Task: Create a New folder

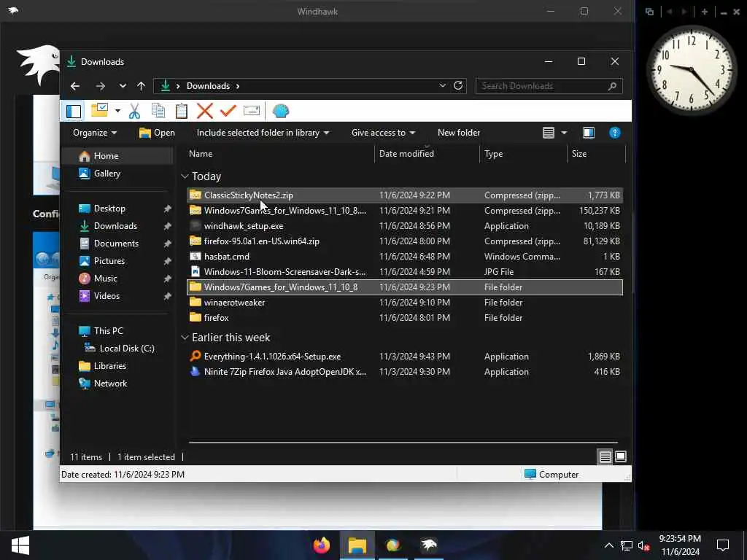Action: click(x=459, y=133)
